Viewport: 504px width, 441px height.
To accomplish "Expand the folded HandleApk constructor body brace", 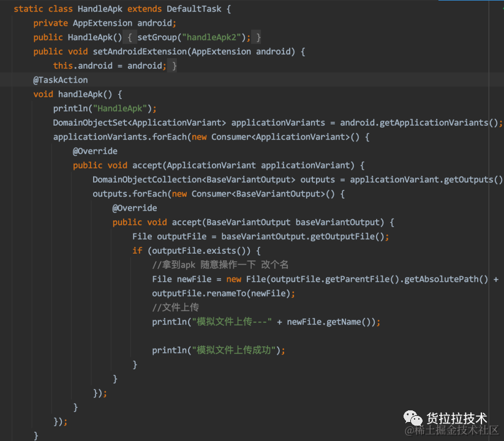I will pyautogui.click(x=130, y=37).
